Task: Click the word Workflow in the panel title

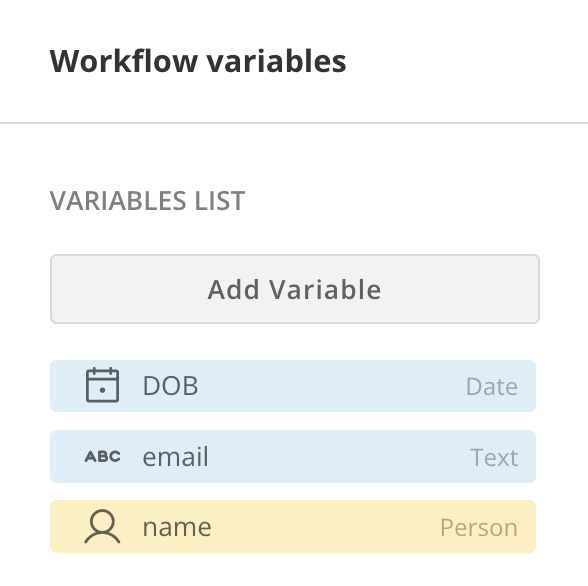Action: click(124, 61)
